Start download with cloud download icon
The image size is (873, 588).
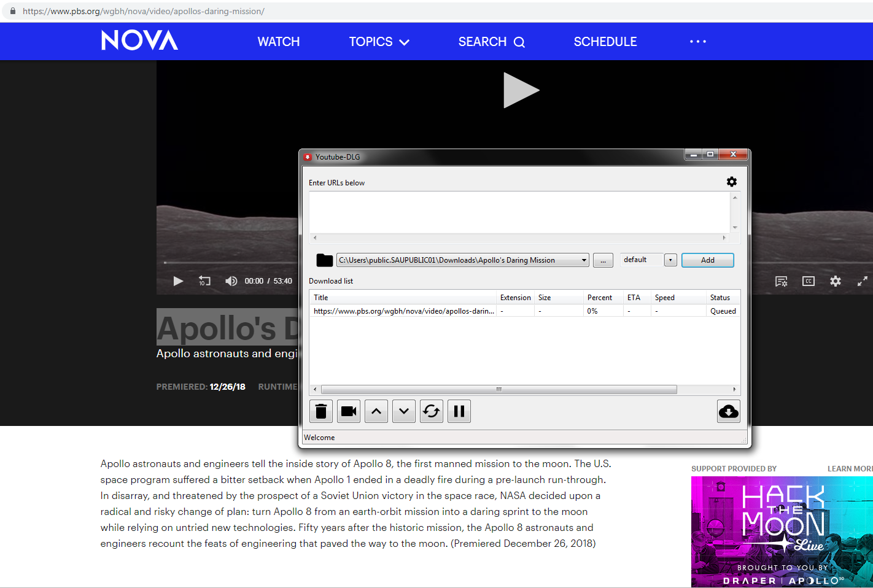tap(729, 411)
